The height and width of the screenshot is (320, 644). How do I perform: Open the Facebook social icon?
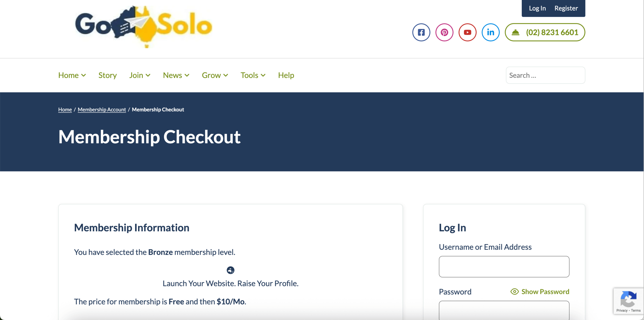(x=421, y=32)
